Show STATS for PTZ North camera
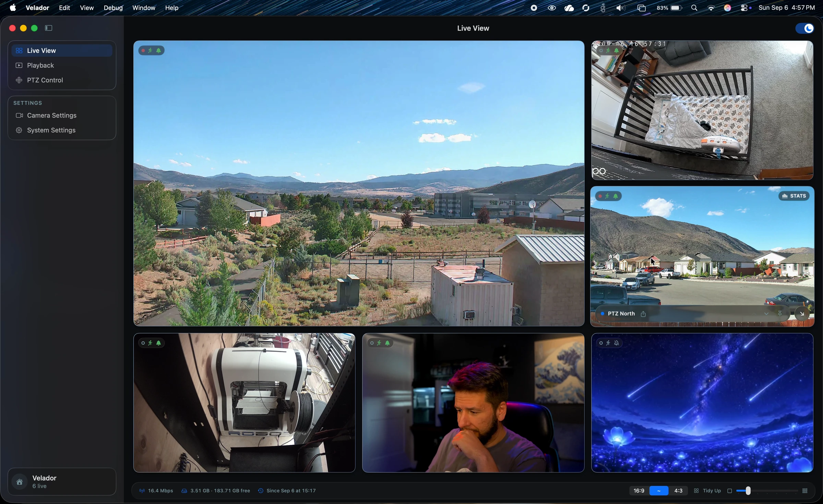Screen dimensions: 823x504 tap(794, 196)
